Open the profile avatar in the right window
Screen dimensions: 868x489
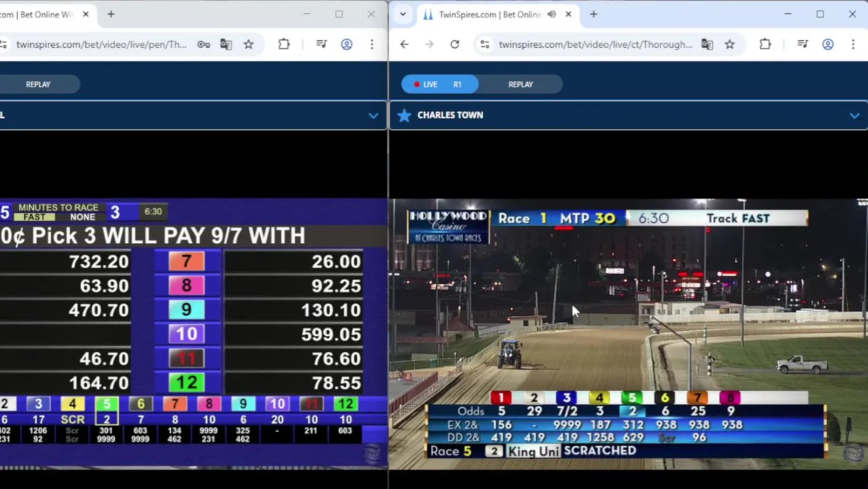point(827,44)
